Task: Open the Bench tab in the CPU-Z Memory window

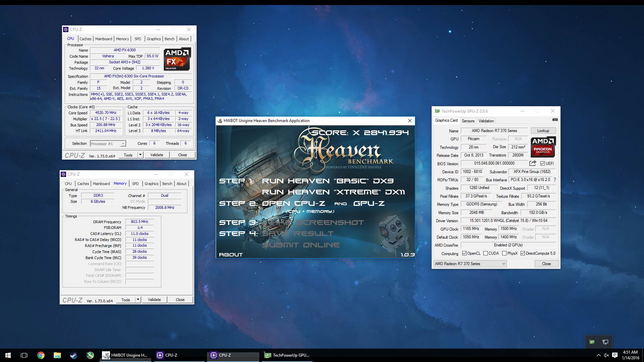Action: [x=167, y=184]
